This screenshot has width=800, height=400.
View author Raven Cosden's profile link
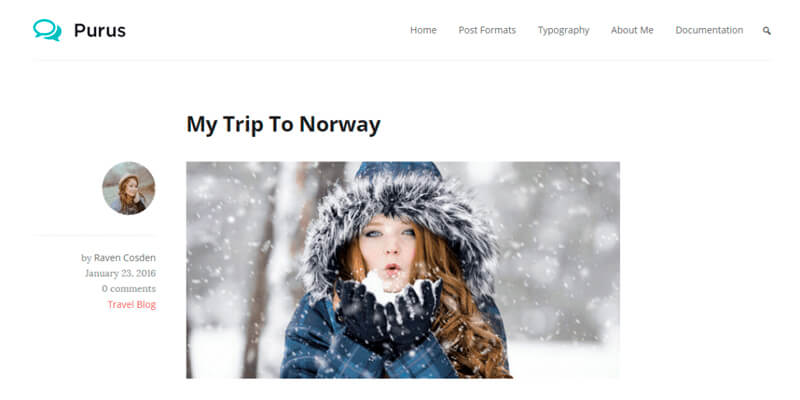[124, 258]
